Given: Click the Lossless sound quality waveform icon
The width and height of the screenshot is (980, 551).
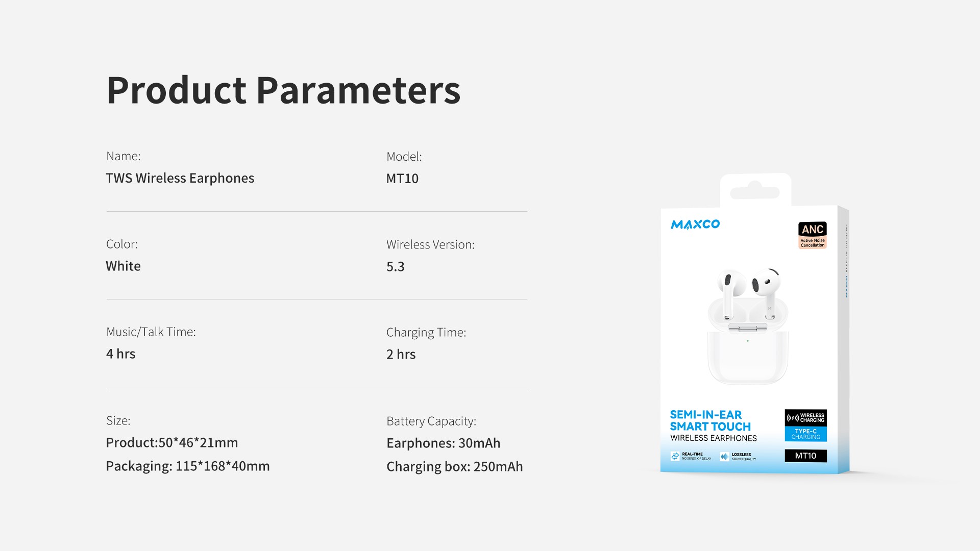Looking at the screenshot, I should [x=724, y=457].
